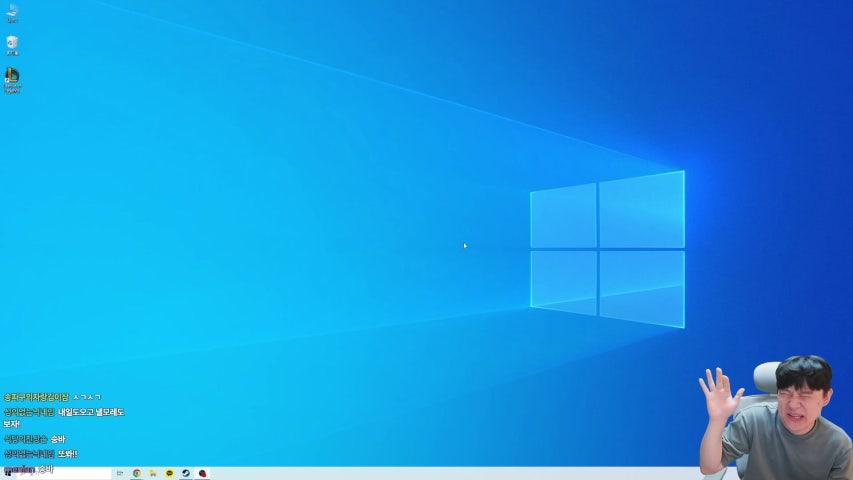The width and height of the screenshot is (853, 480).
Task: Open File Explorer from the taskbar
Action: pos(153,473)
